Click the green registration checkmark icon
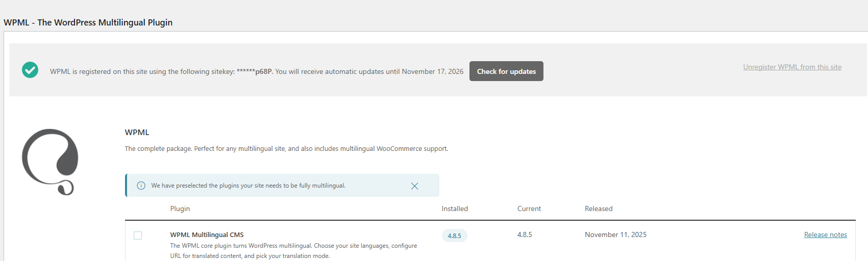 [x=30, y=70]
